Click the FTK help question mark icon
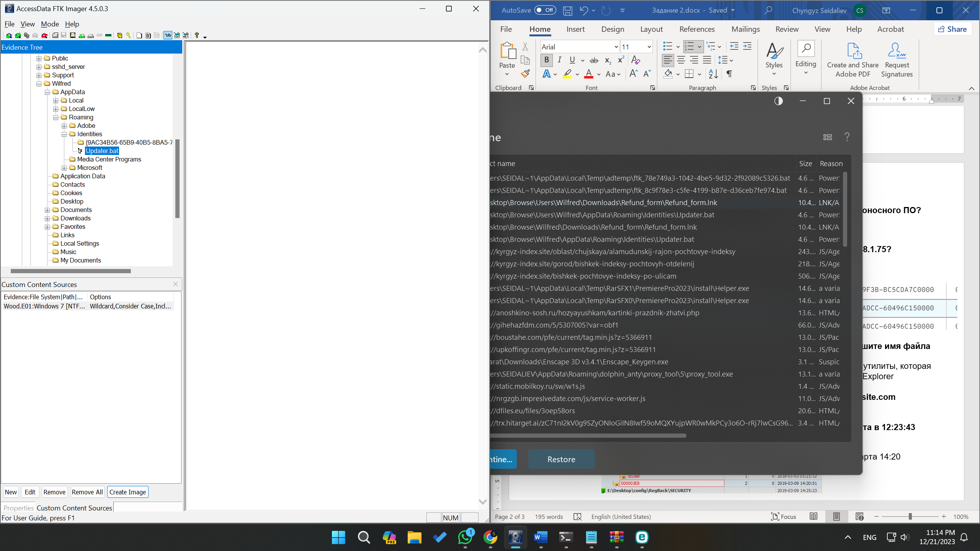This screenshot has width=980, height=551. [x=197, y=36]
